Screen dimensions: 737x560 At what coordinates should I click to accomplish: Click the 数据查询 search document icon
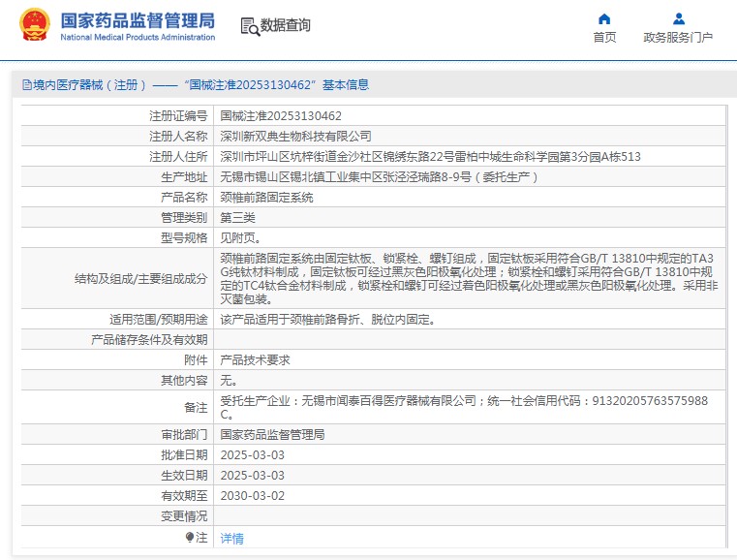click(x=249, y=26)
